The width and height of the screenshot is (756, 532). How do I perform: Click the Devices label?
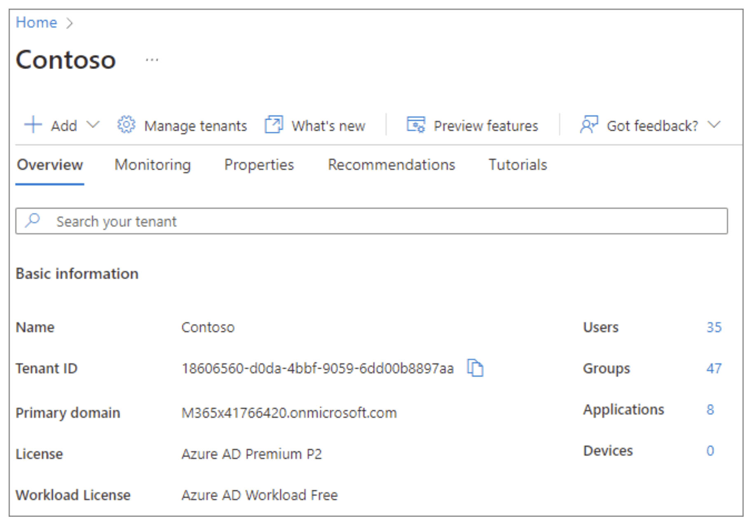608,451
